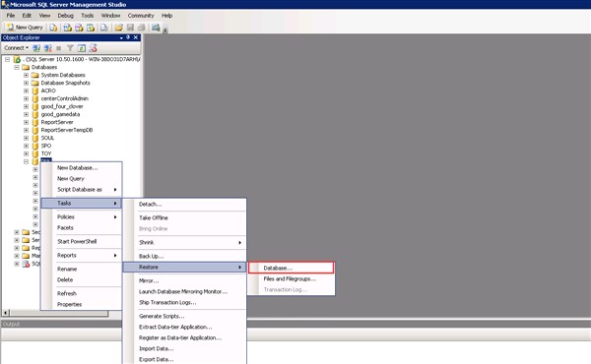Toggle the Object Explorer auto-hide pin

(128, 37)
